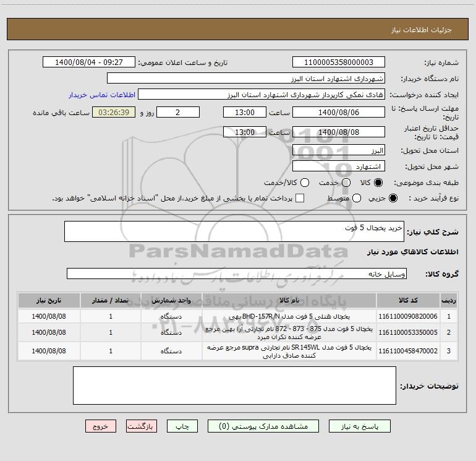This screenshot has width=476, height=461.
Task: Click item code 1161100053350005
Action: click(408, 332)
